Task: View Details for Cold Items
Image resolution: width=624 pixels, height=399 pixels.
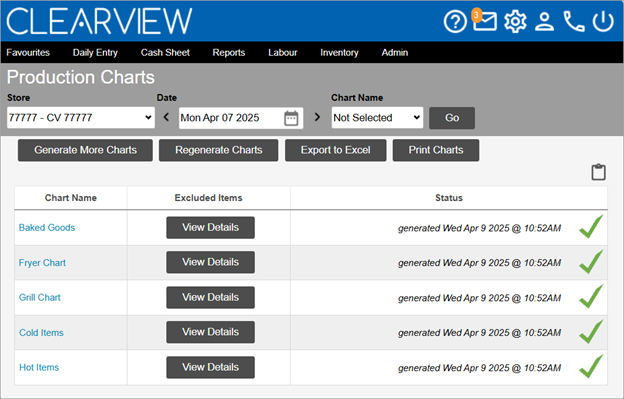Action: pos(211,332)
